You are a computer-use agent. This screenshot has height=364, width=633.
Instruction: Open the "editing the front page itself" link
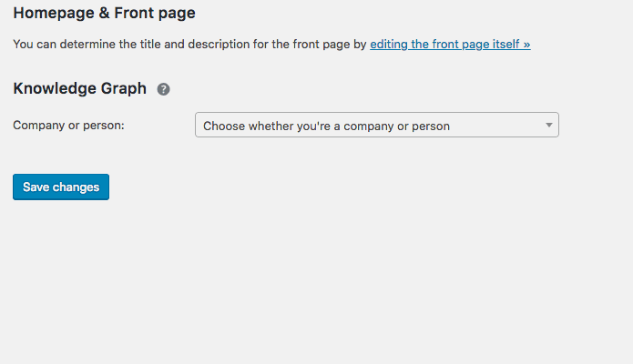(450, 44)
